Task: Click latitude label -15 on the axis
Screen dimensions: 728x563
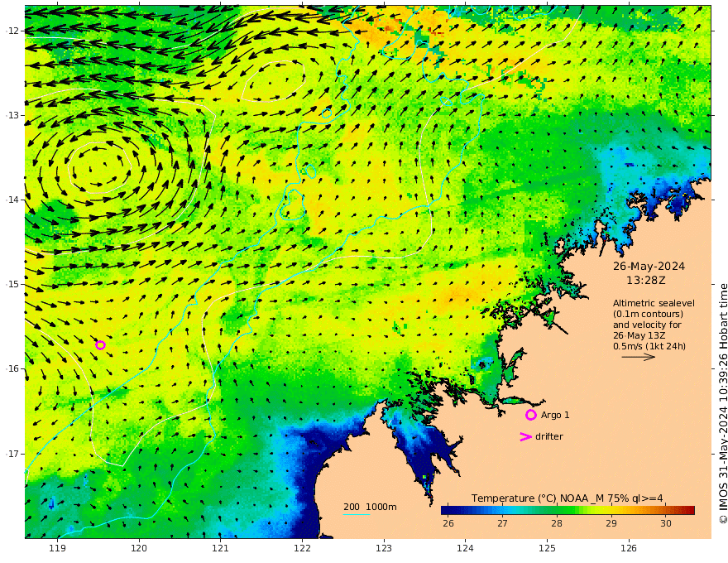Action: click(12, 284)
